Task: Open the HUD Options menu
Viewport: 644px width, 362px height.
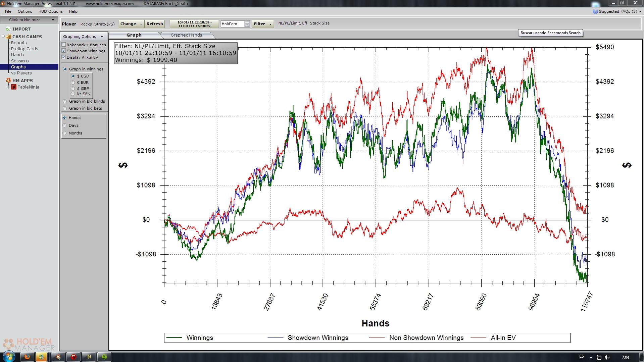Action: 50,11
